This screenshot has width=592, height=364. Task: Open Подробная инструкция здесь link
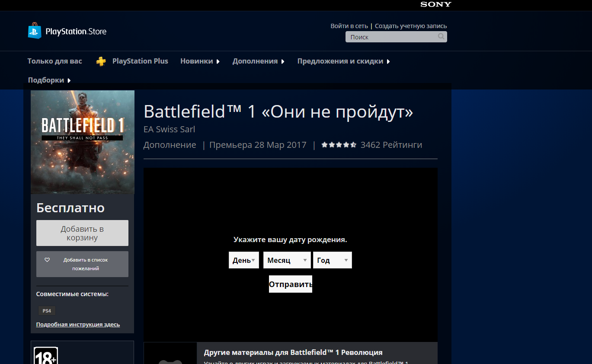pyautogui.click(x=78, y=325)
